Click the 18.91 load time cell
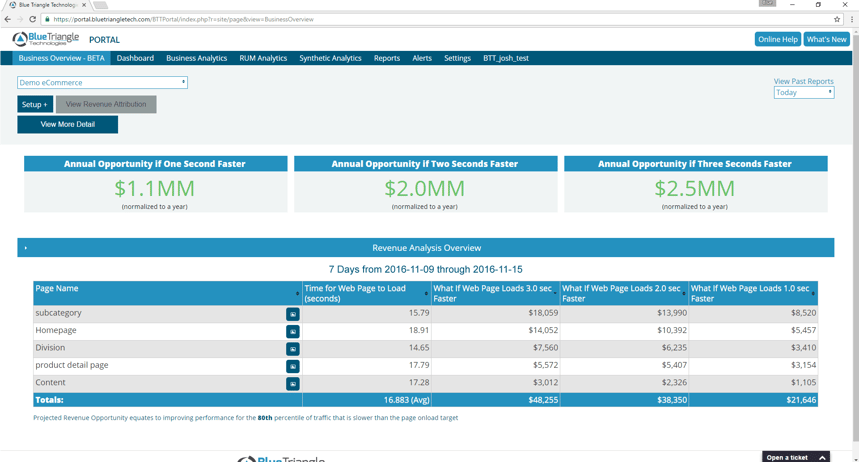The image size is (859, 462). click(366, 330)
